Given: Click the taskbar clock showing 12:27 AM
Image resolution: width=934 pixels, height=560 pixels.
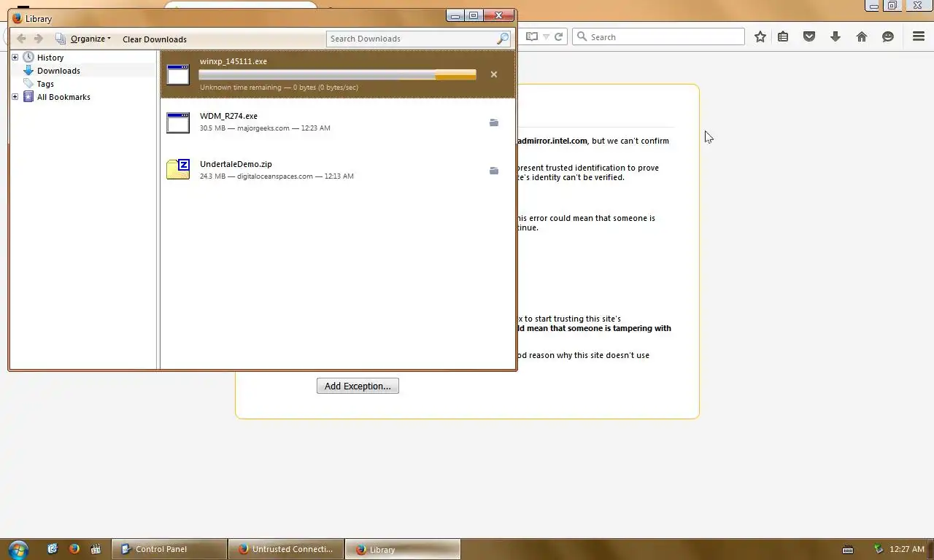Looking at the screenshot, I should click(907, 549).
